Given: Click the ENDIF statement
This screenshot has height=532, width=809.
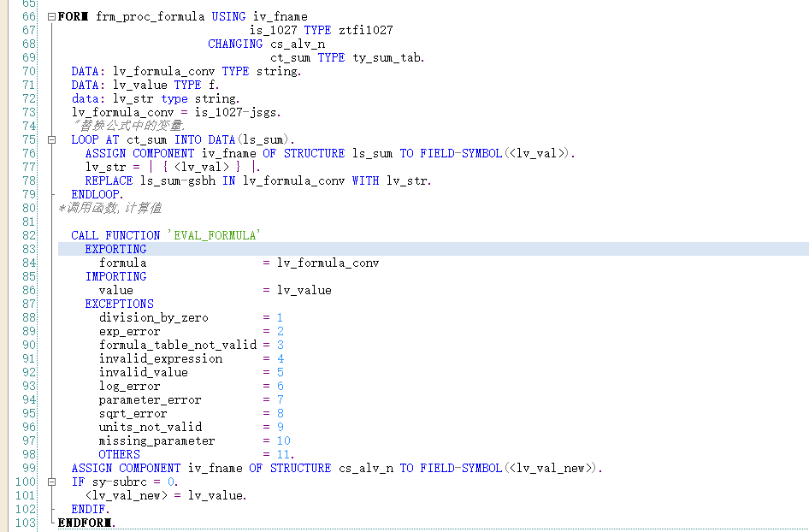Looking at the screenshot, I should click(x=91, y=509).
